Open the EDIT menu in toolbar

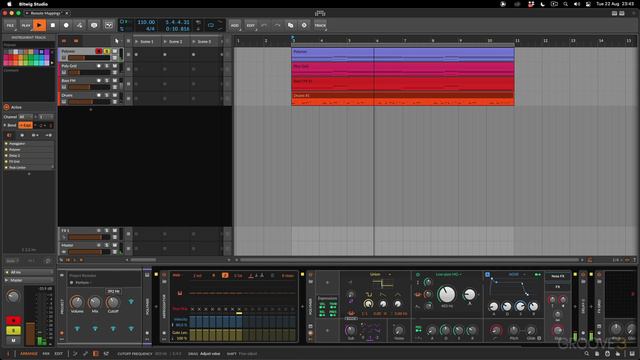(251, 25)
